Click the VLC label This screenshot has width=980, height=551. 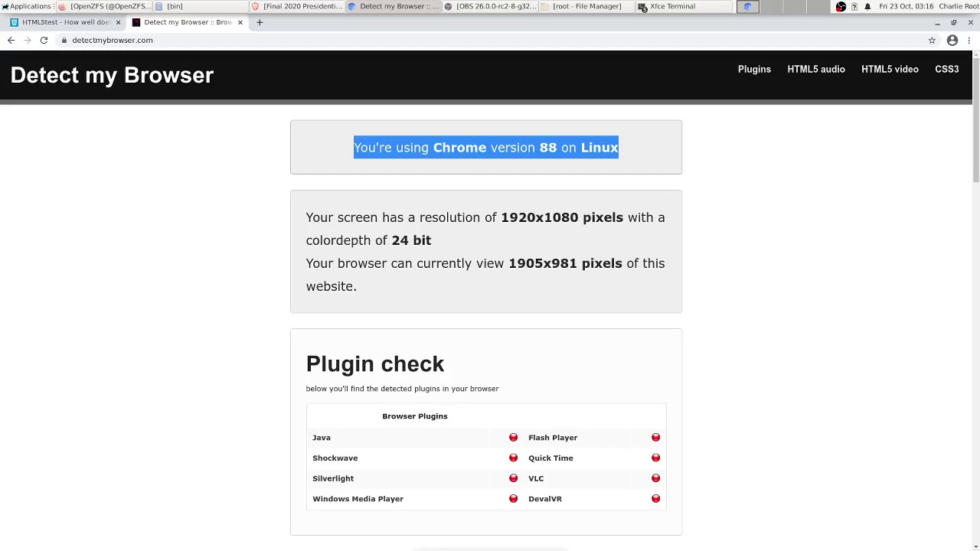(x=536, y=478)
